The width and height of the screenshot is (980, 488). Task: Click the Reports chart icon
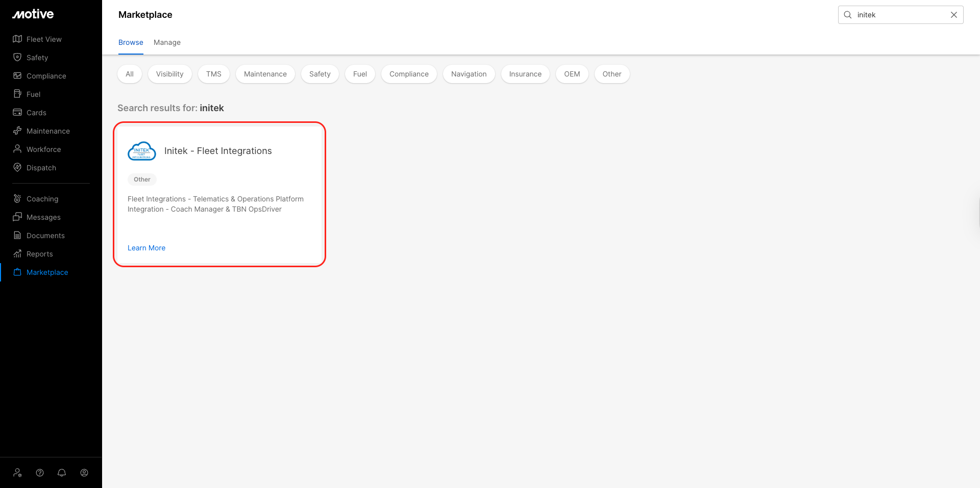click(17, 254)
